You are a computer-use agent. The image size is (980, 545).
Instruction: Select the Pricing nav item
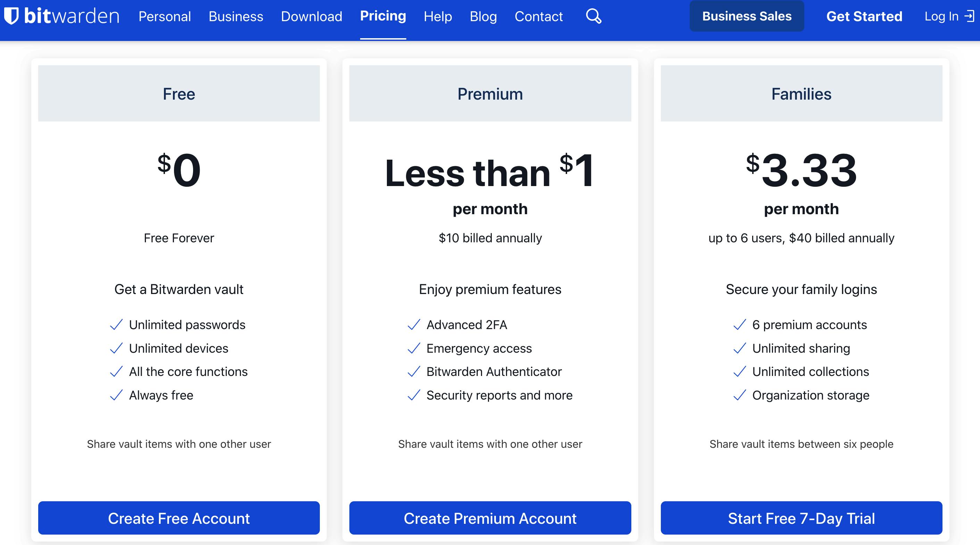pyautogui.click(x=383, y=16)
